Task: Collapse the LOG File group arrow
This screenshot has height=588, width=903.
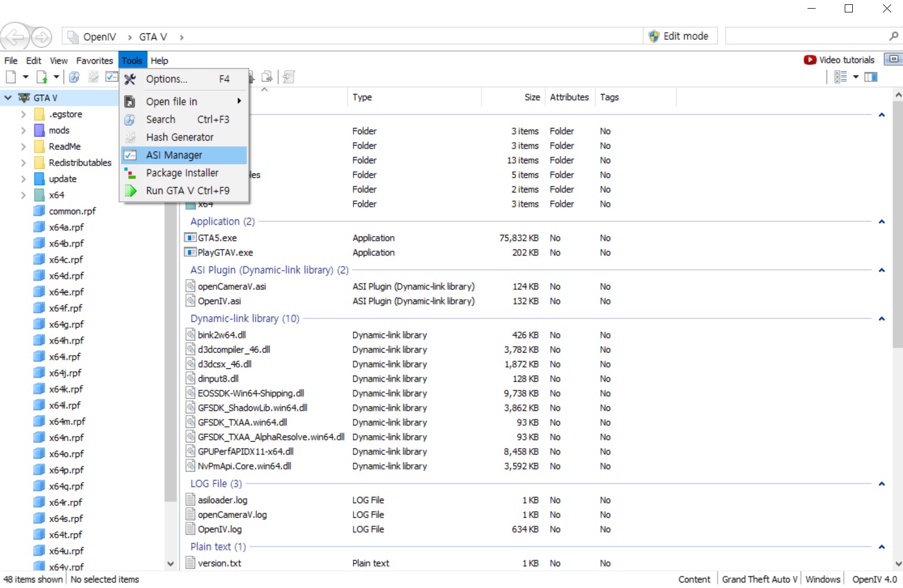Action: tap(881, 484)
